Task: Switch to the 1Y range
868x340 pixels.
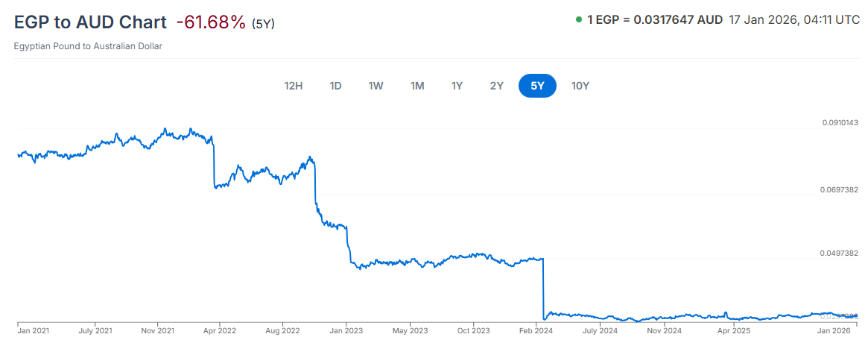Action: (x=457, y=86)
